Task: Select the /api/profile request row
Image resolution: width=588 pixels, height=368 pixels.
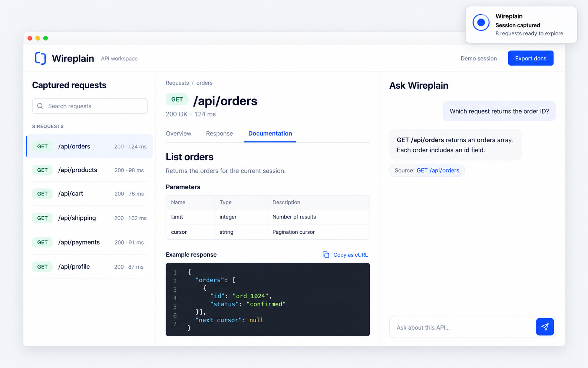Action: 90,267
